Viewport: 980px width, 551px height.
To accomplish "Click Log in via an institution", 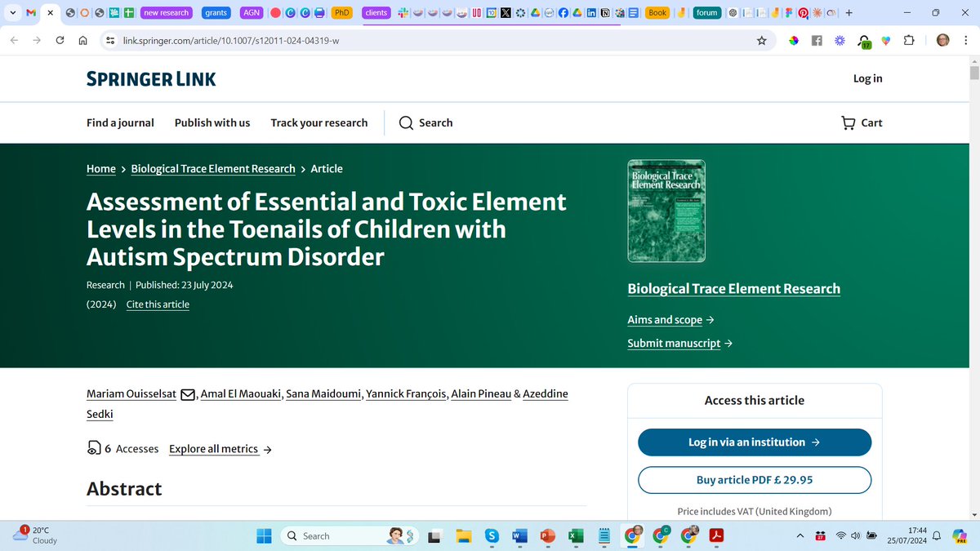I will (754, 442).
